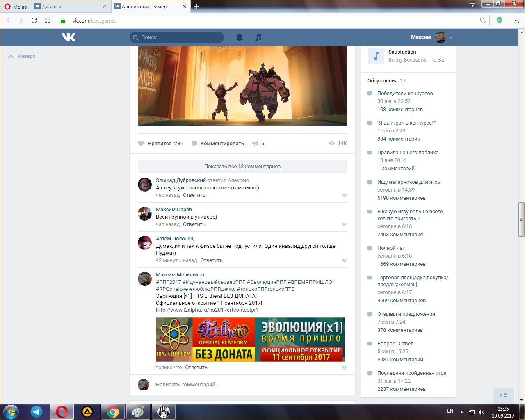Open the Opera Меню menu
This screenshot has height=420, width=525.
16,7
